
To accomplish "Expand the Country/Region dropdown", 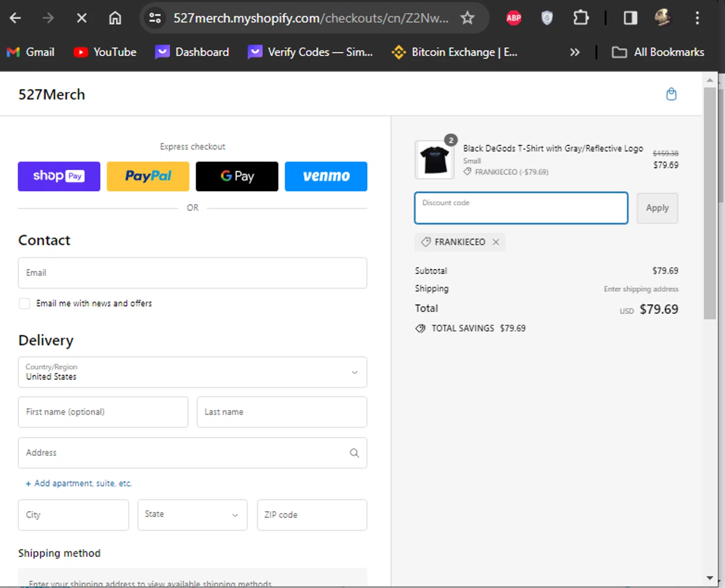I will click(192, 372).
